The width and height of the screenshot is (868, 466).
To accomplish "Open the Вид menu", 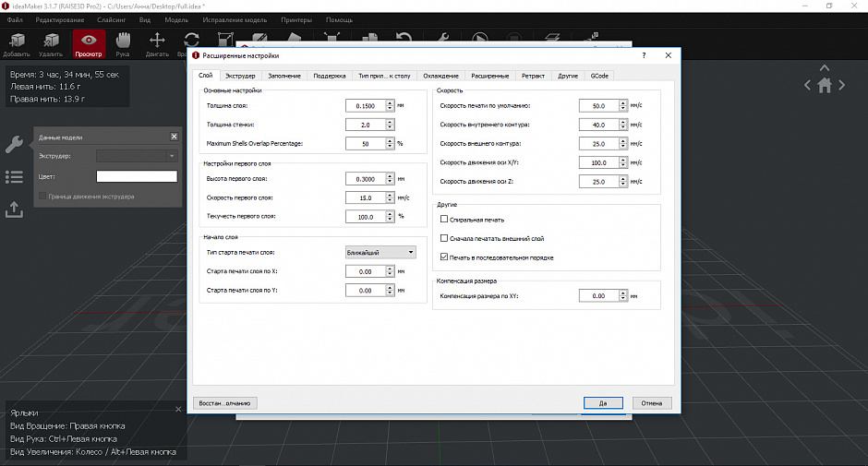I will [144, 20].
